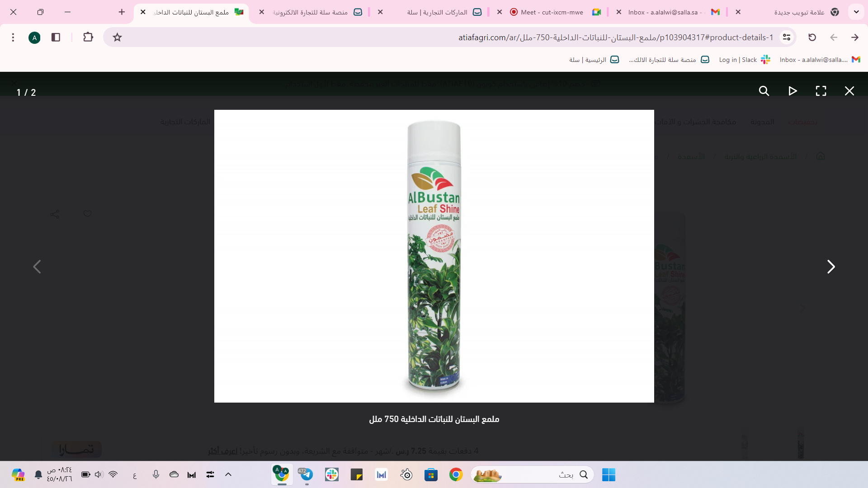Expand the tab search dropdown
The image size is (868, 488).
pyautogui.click(x=856, y=12)
